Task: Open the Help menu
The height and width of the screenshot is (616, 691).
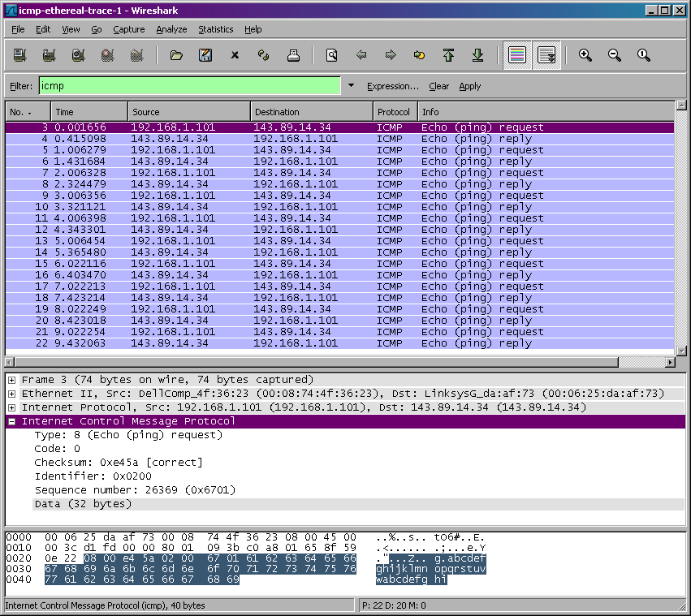Action: pos(253,29)
